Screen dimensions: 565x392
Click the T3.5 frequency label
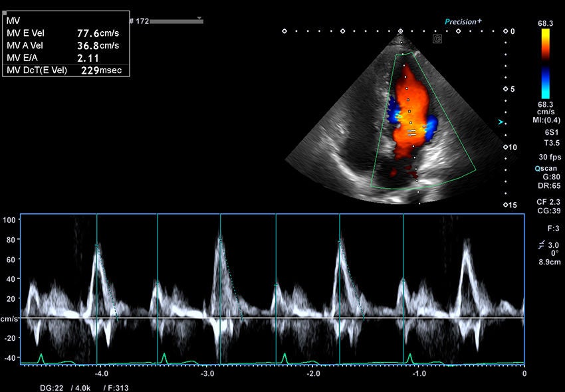click(552, 144)
